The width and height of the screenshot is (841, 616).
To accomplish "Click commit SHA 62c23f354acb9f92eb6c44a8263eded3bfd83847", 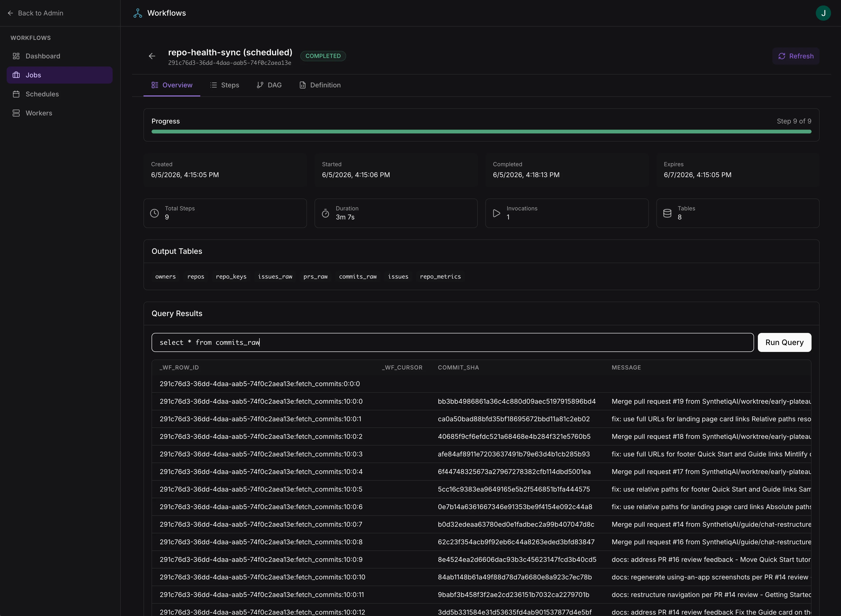I will pos(516,542).
